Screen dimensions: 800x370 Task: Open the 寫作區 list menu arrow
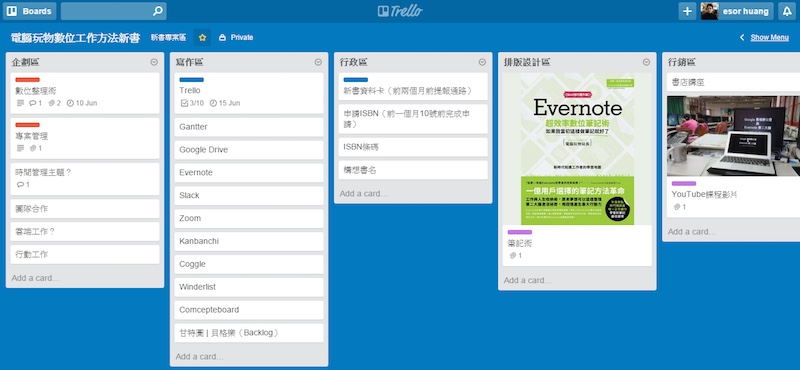click(318, 62)
